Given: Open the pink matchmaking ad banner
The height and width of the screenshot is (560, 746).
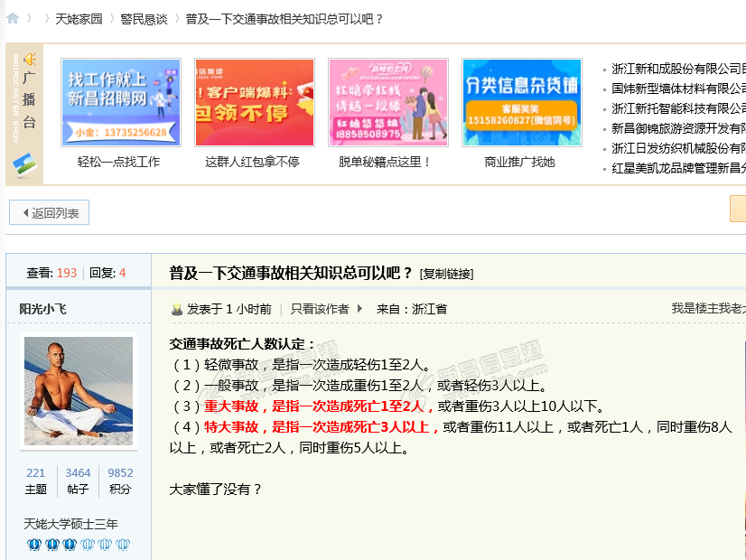Looking at the screenshot, I should point(388,102).
